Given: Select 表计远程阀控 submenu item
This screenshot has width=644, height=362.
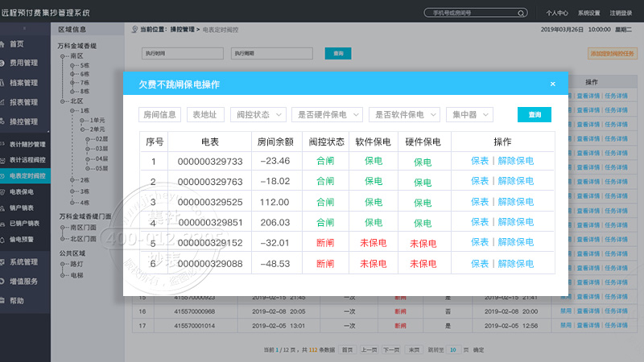Looking at the screenshot, I should click(27, 159).
